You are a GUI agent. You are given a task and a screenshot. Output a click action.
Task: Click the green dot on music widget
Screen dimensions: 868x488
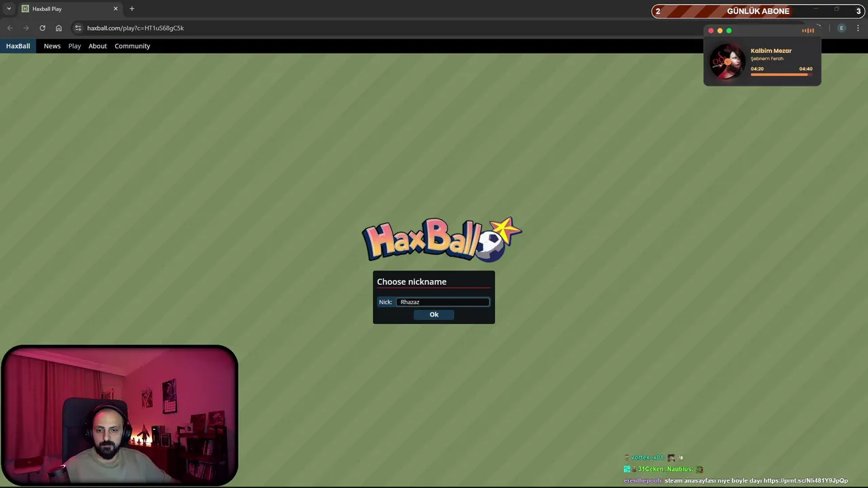(729, 30)
